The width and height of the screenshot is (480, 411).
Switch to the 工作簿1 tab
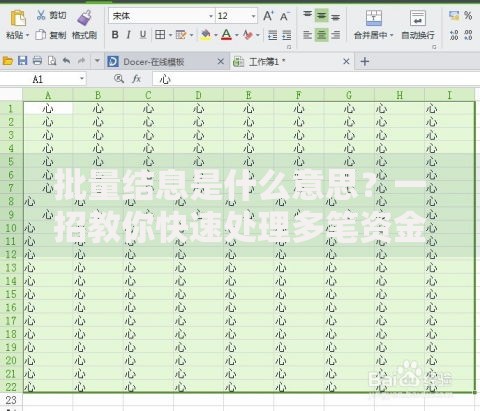(x=267, y=62)
